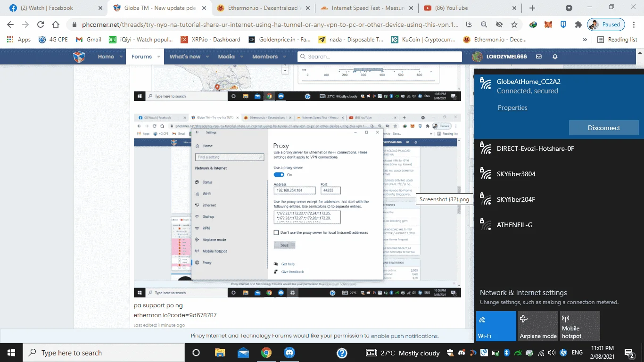The width and height of the screenshot is (644, 362).
Task: Click the PHCorner forum logo
Action: (79, 57)
